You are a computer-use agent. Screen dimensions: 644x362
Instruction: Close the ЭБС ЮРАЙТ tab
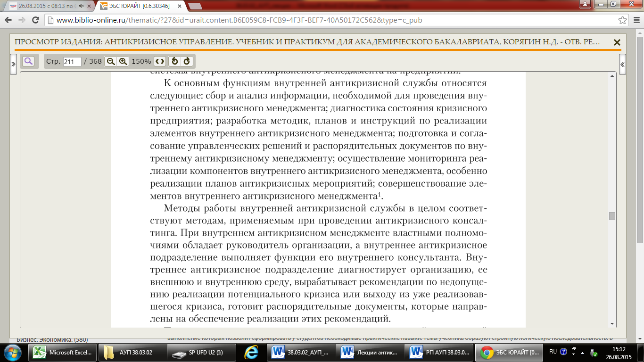[x=179, y=6]
